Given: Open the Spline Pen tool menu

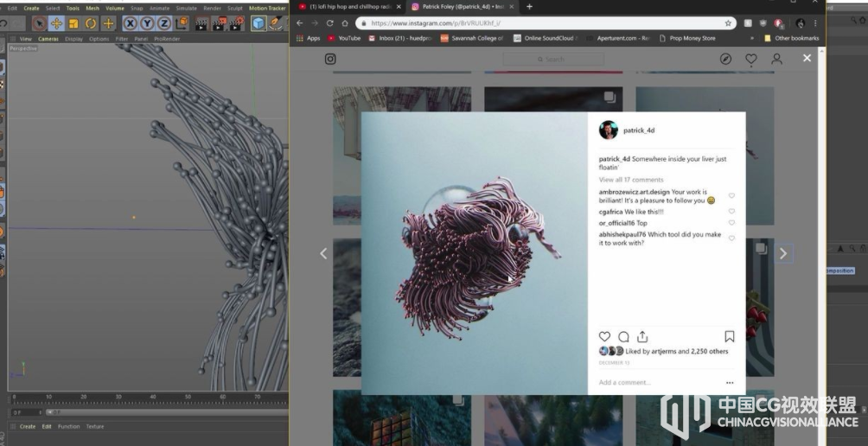Looking at the screenshot, I should pos(275,23).
